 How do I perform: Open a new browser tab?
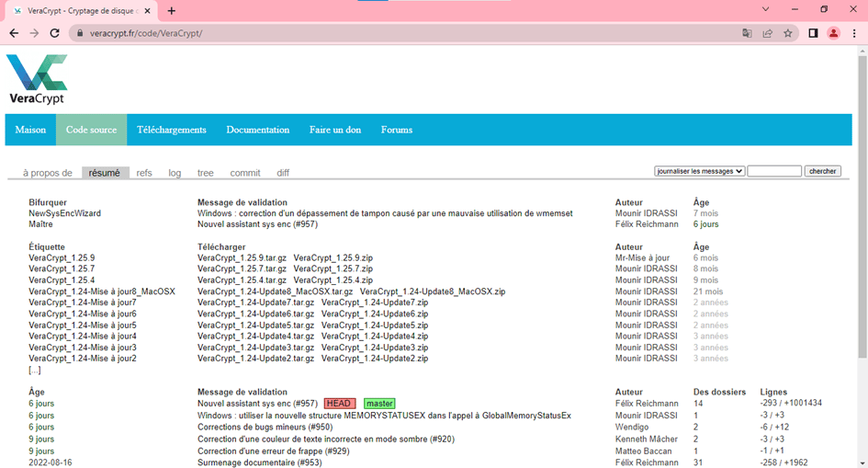(172, 10)
